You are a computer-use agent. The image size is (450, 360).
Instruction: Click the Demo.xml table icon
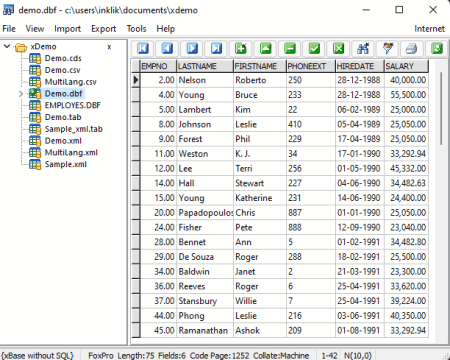[35, 141]
